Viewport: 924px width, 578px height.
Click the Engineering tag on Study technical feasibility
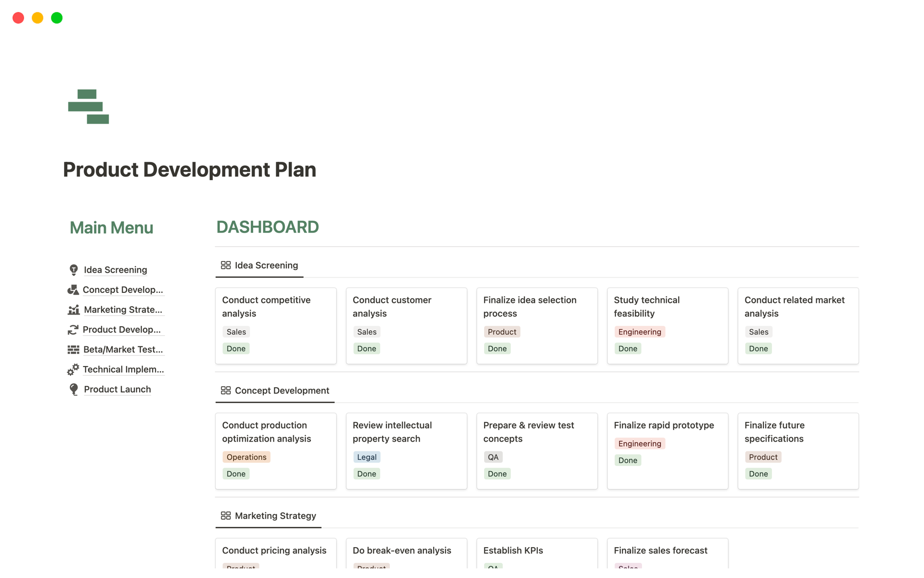[x=640, y=331]
